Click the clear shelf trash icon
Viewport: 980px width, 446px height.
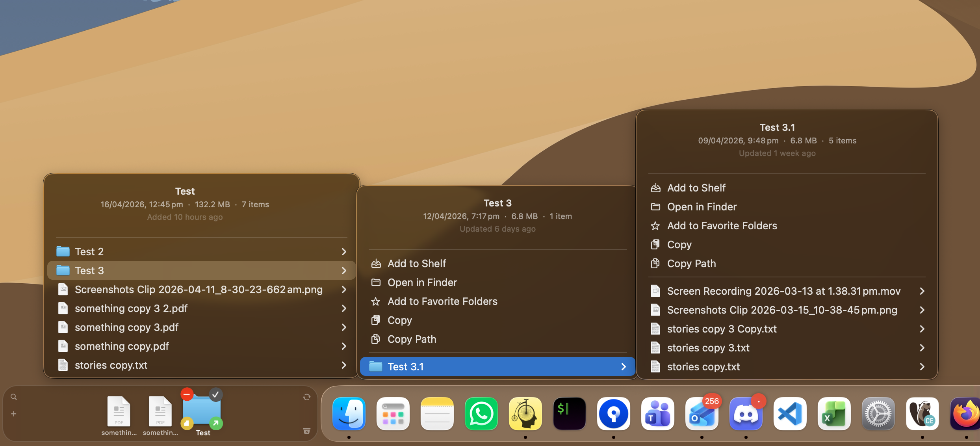pyautogui.click(x=306, y=431)
